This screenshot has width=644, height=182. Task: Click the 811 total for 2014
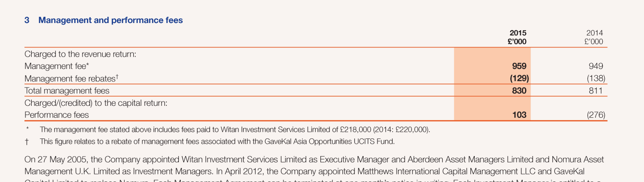[596, 91]
